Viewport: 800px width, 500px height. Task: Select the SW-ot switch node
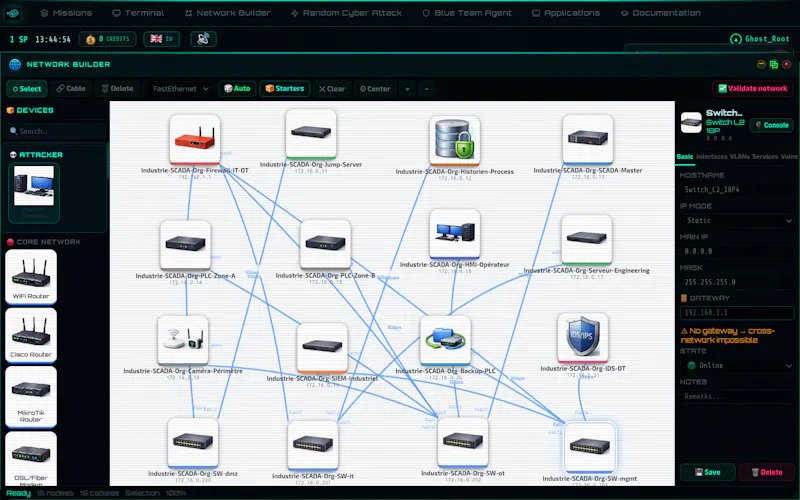tap(463, 442)
